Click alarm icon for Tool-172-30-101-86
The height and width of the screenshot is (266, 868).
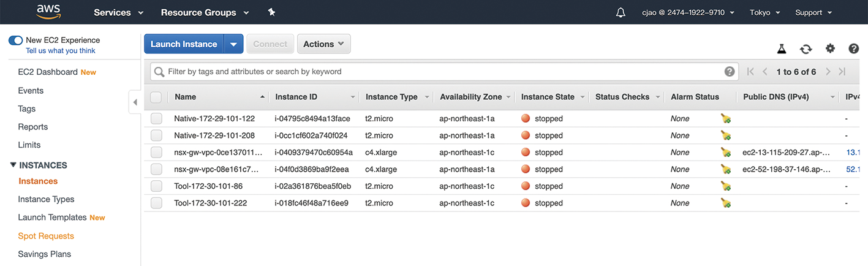click(726, 186)
